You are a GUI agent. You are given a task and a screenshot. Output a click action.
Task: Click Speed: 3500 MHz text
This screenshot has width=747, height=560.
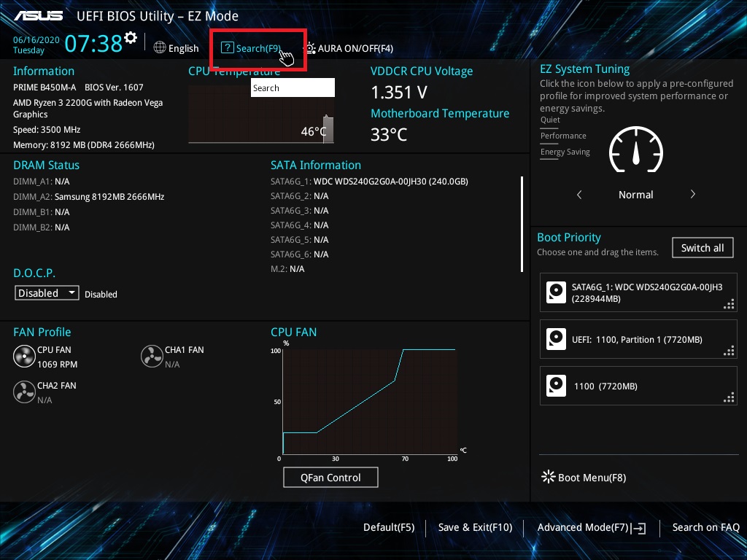coord(47,130)
